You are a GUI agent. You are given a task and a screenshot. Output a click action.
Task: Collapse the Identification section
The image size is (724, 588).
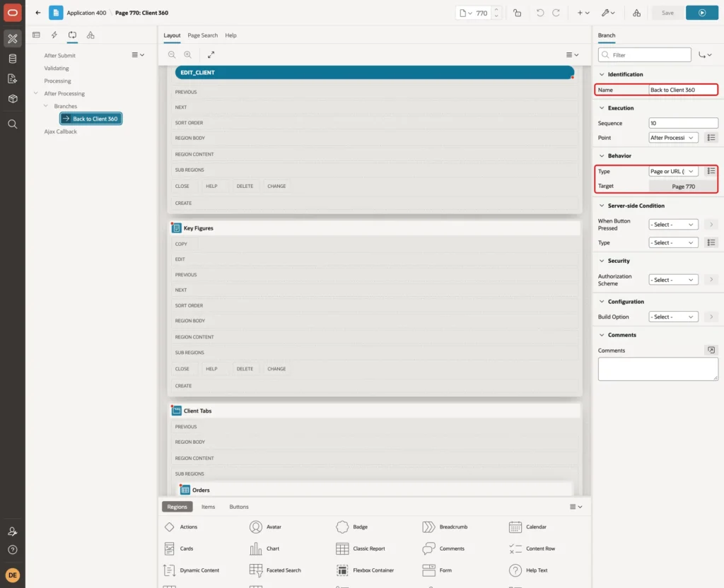click(602, 74)
